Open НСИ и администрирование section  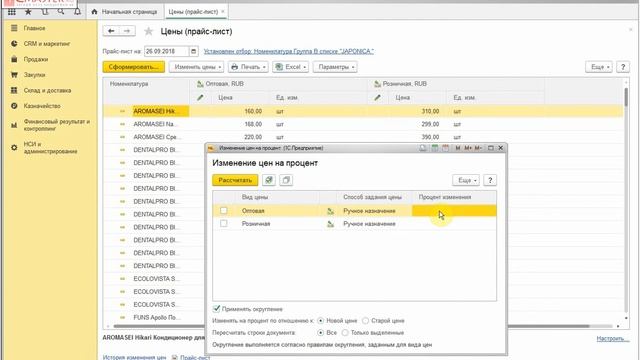point(50,148)
